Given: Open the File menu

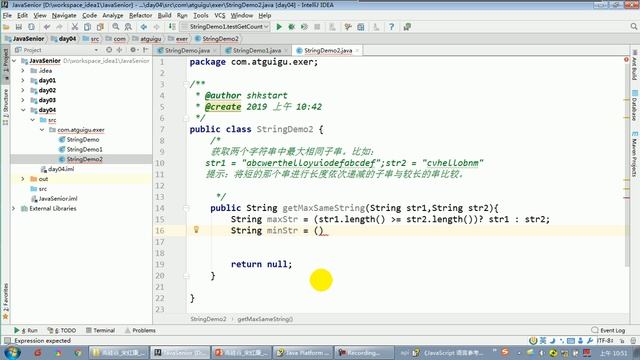Looking at the screenshot, I should (7, 16).
